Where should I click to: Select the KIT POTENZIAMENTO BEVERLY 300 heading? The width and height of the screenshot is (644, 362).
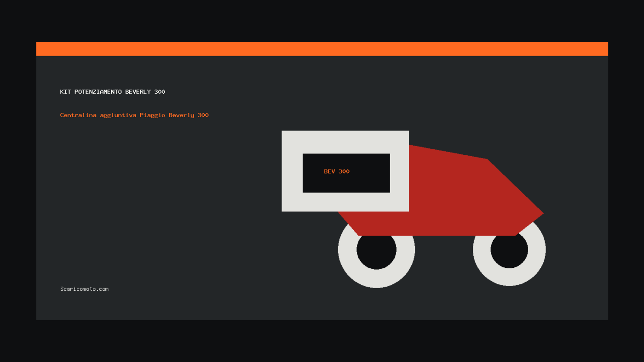(113, 92)
